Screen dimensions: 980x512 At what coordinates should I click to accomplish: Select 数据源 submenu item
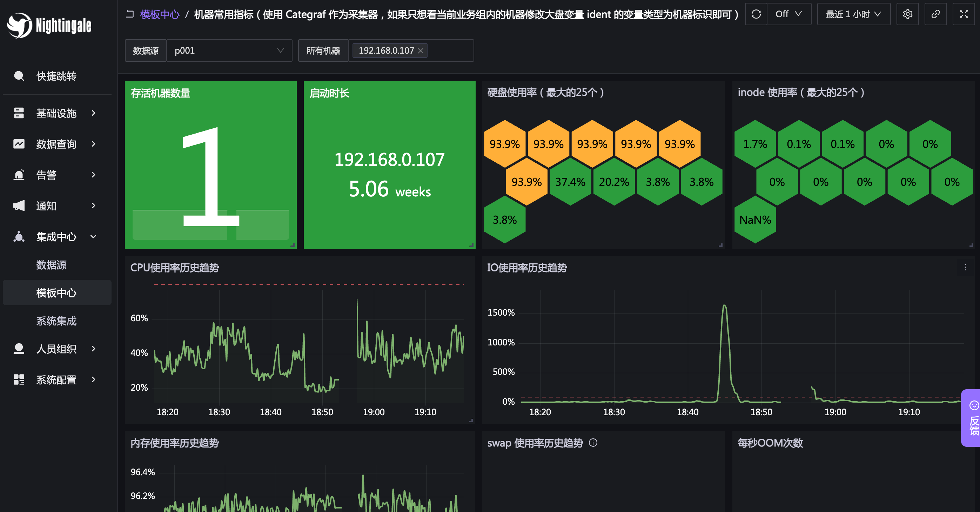click(51, 265)
